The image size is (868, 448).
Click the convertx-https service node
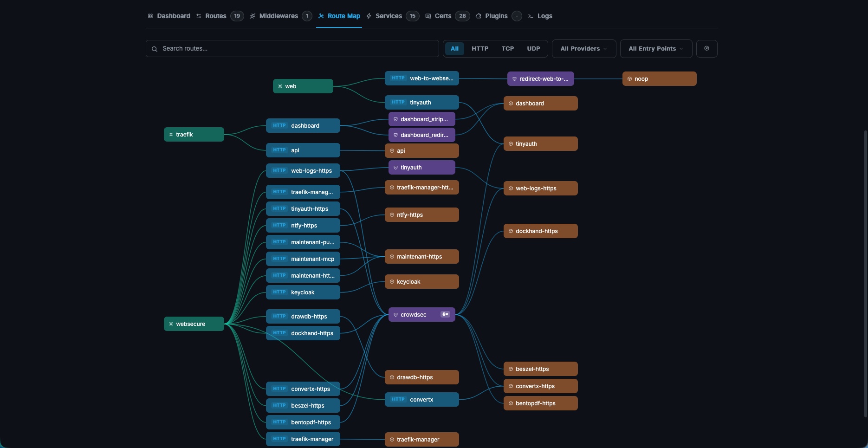tap(541, 386)
